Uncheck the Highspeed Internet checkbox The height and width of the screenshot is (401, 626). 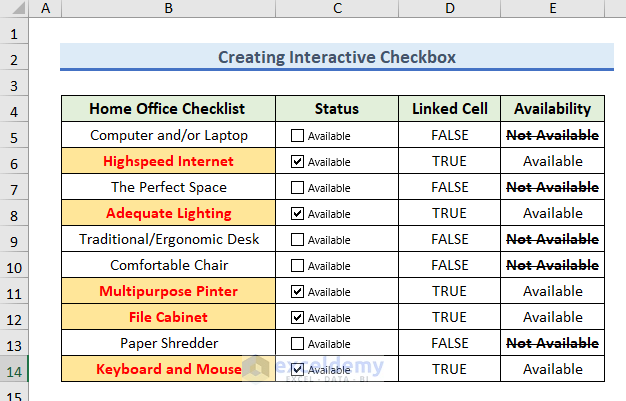click(x=298, y=161)
